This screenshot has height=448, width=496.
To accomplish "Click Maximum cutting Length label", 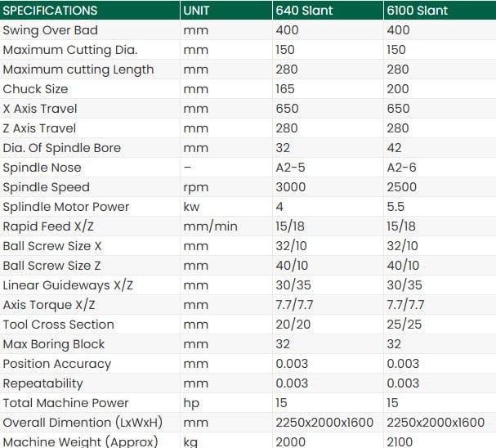I will click(x=78, y=69).
